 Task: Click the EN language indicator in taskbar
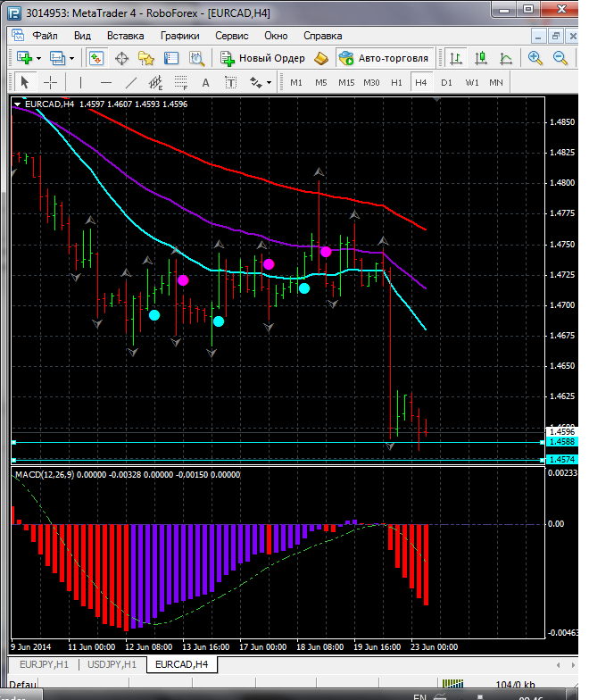[419, 696]
